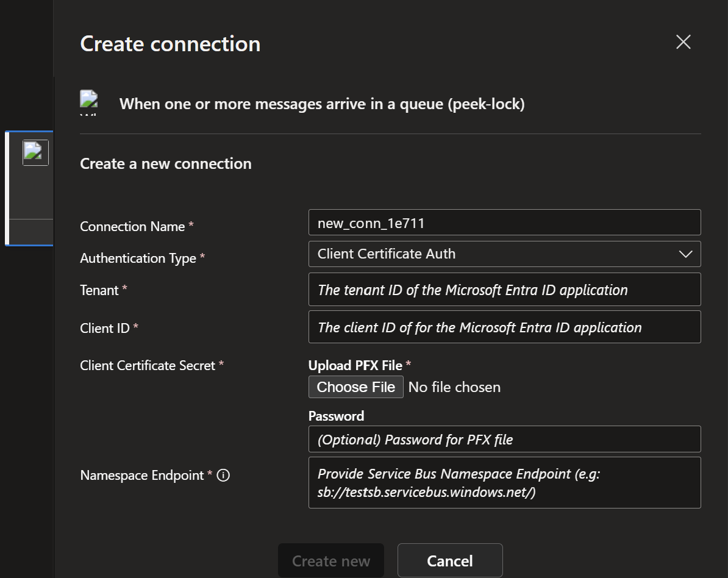Click the 'Client ID' label
This screenshot has width=728, height=578.
[104, 328]
